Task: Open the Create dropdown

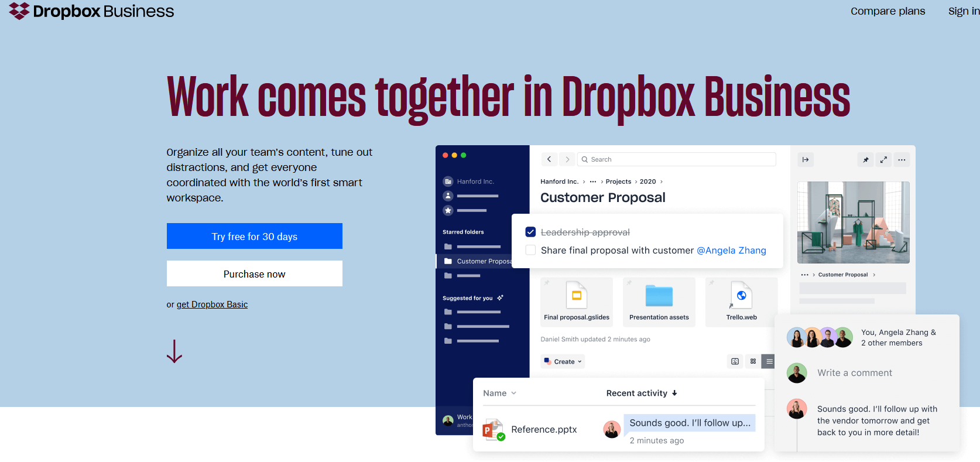Action: tap(563, 361)
